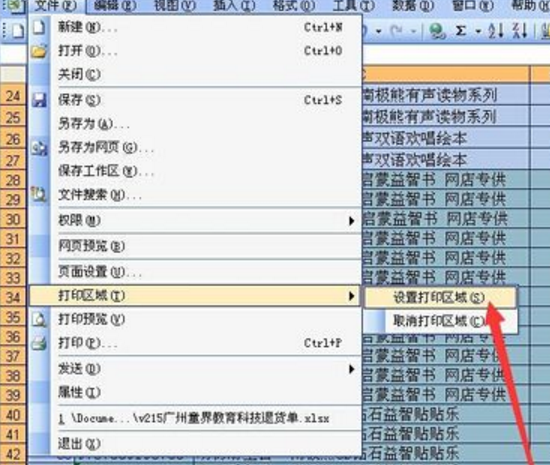Click the Sort Ascending toolbar icon
This screenshot has height=465, width=550.
[x=496, y=31]
